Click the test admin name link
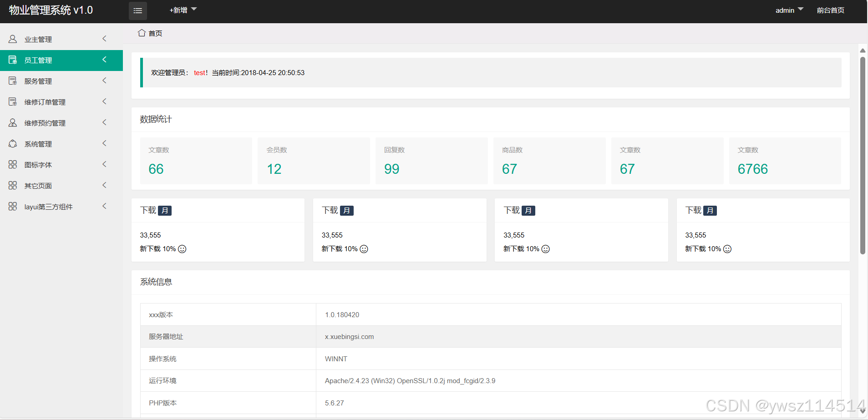 coord(199,73)
